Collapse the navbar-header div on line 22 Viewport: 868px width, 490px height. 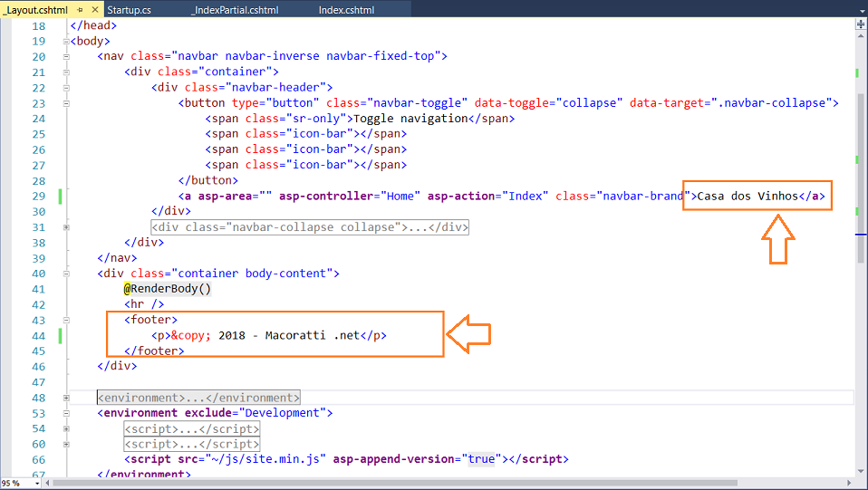click(x=66, y=88)
